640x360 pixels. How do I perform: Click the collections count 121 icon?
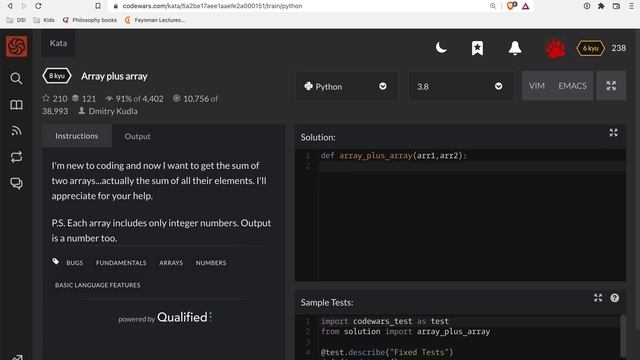76,98
